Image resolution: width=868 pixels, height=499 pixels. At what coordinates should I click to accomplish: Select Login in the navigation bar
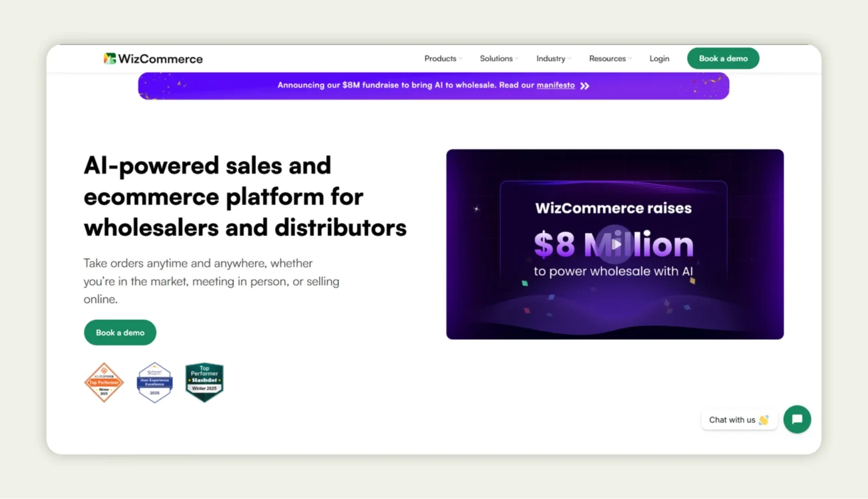coord(659,59)
